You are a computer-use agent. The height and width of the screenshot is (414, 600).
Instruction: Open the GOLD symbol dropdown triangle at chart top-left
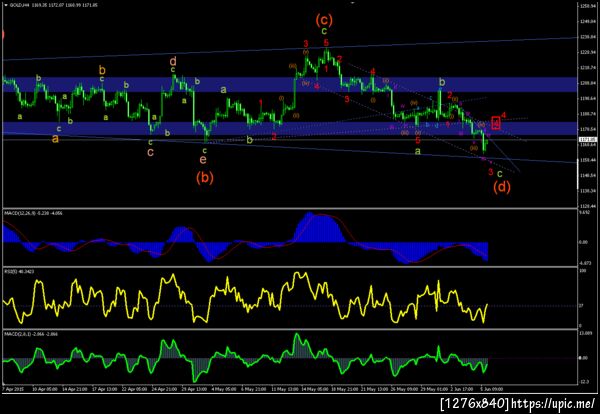(5, 6)
